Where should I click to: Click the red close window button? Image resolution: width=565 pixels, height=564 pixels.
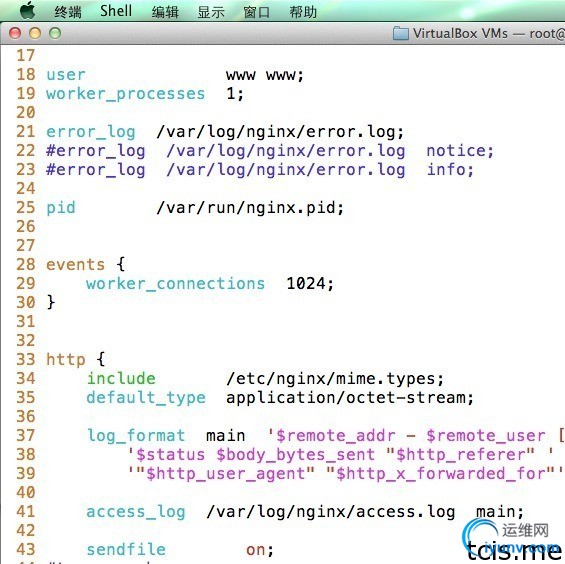(x=15, y=33)
